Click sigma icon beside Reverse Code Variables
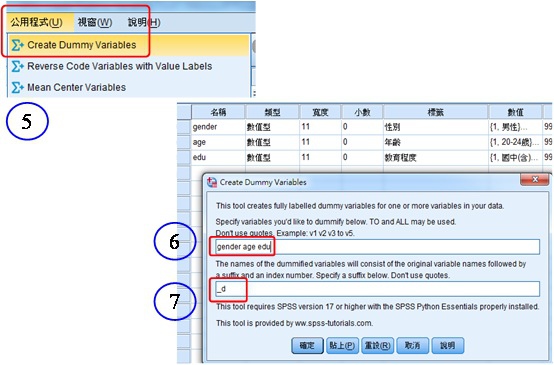554x365 pixels. pos(17,66)
